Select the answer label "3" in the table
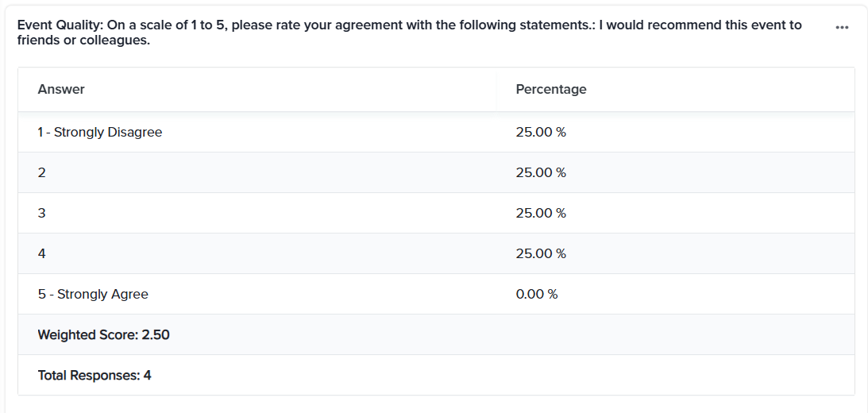868x413 pixels. [x=42, y=213]
